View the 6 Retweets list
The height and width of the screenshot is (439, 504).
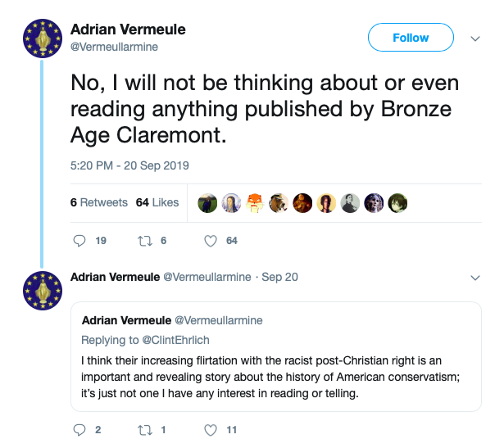tap(99, 202)
